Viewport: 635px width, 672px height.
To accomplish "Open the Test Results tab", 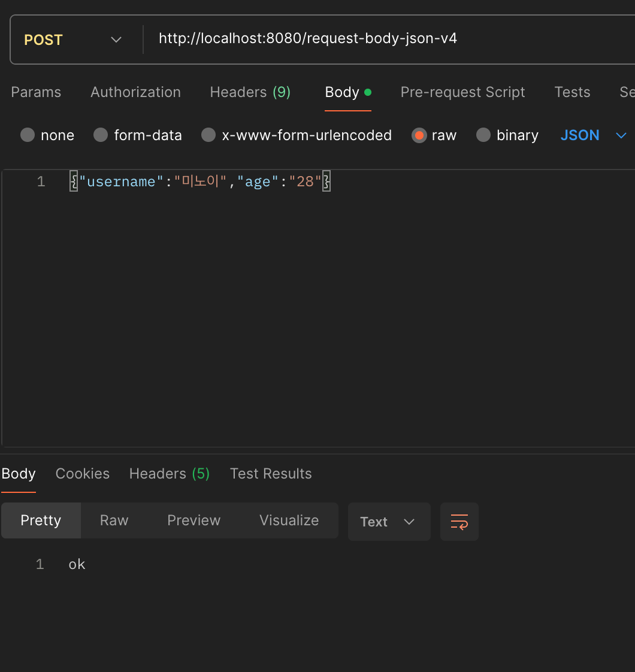I will 271,474.
